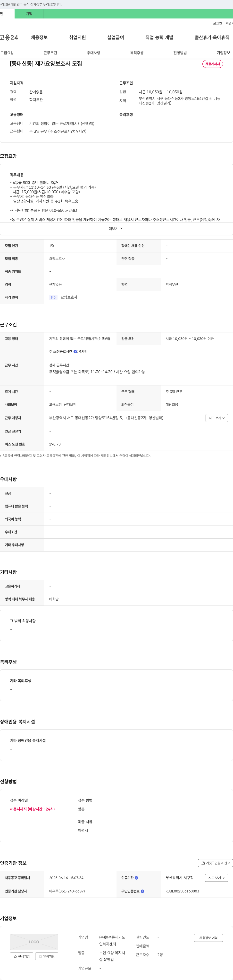The height and width of the screenshot is (980, 233).
Task: Click the 주 소정근로시간 help icon
Action: pyautogui.click(x=75, y=352)
